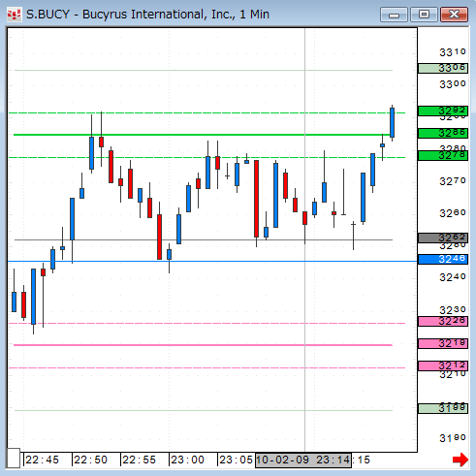476x476 pixels.
Task: Click the red scroll-right arrow
Action: 460,460
